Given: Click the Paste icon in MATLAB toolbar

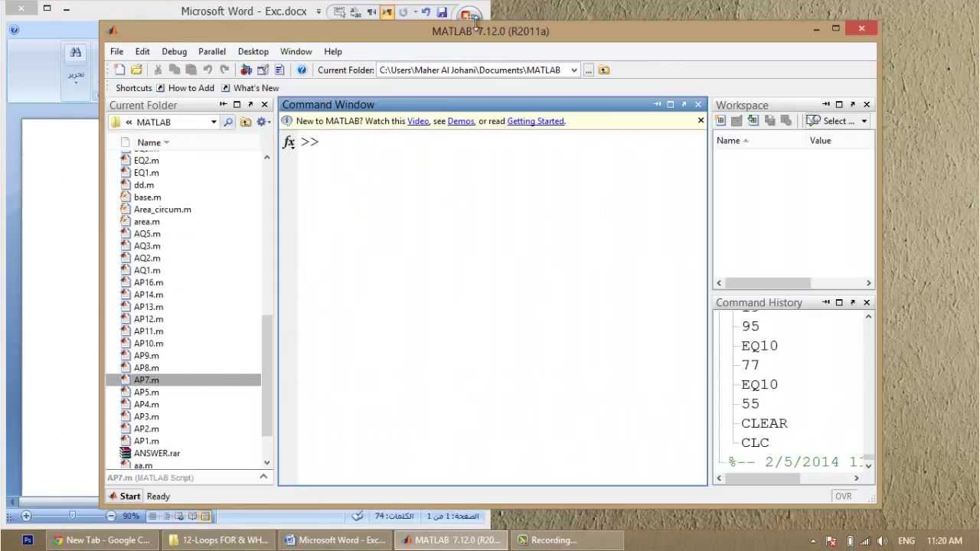Looking at the screenshot, I should tap(191, 70).
